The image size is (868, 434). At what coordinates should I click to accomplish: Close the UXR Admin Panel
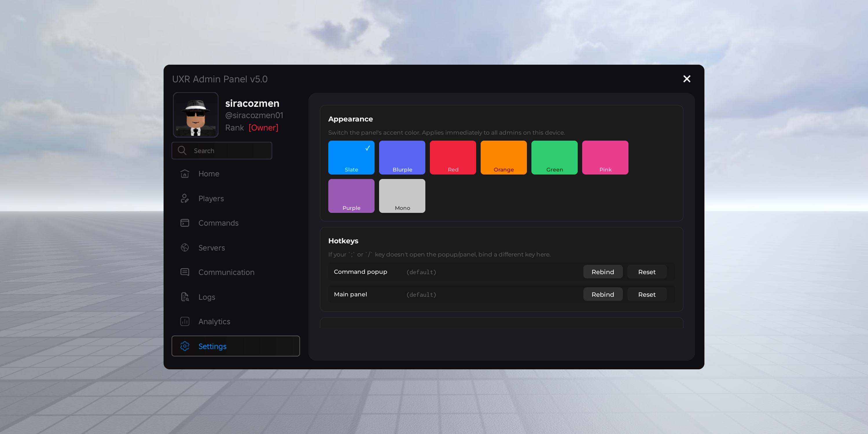[686, 79]
